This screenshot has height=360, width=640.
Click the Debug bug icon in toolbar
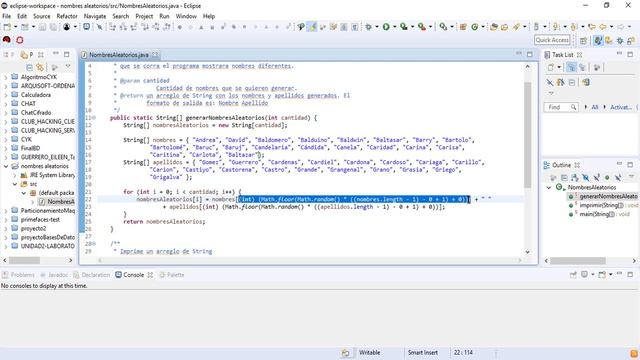point(369,27)
